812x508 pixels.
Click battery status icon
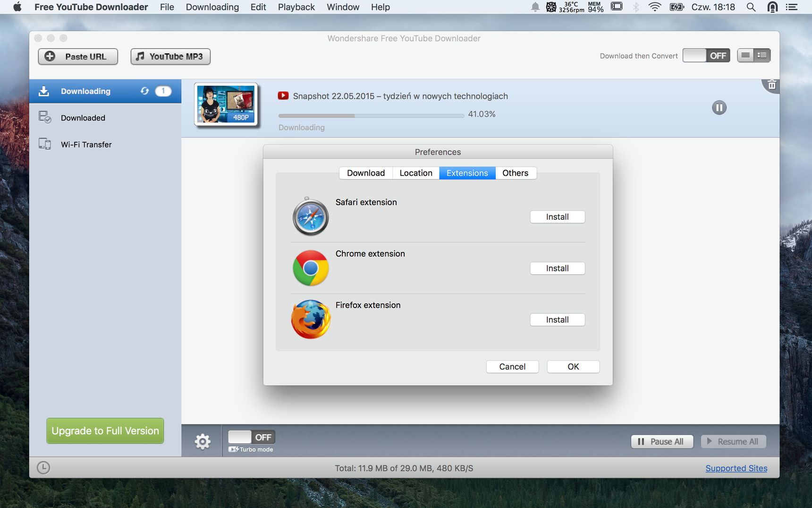point(677,7)
